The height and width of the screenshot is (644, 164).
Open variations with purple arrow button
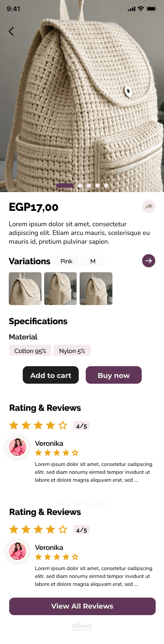point(149,261)
